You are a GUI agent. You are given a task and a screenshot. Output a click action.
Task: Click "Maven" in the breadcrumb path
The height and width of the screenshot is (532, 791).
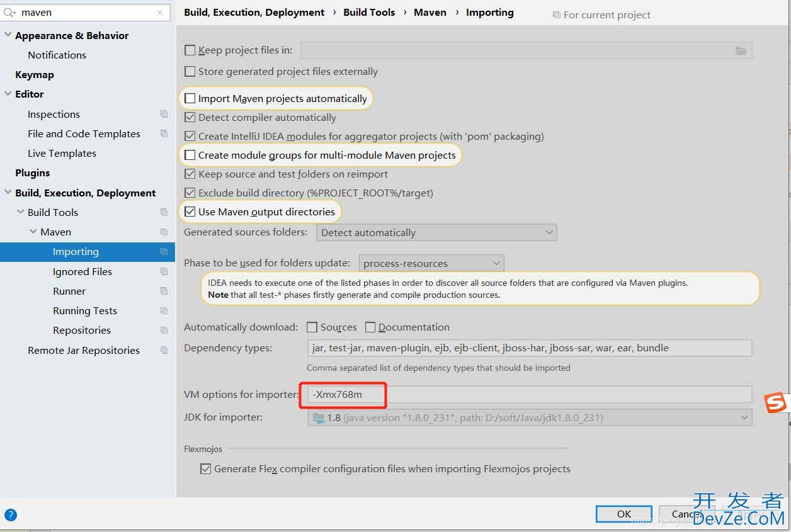pos(430,12)
